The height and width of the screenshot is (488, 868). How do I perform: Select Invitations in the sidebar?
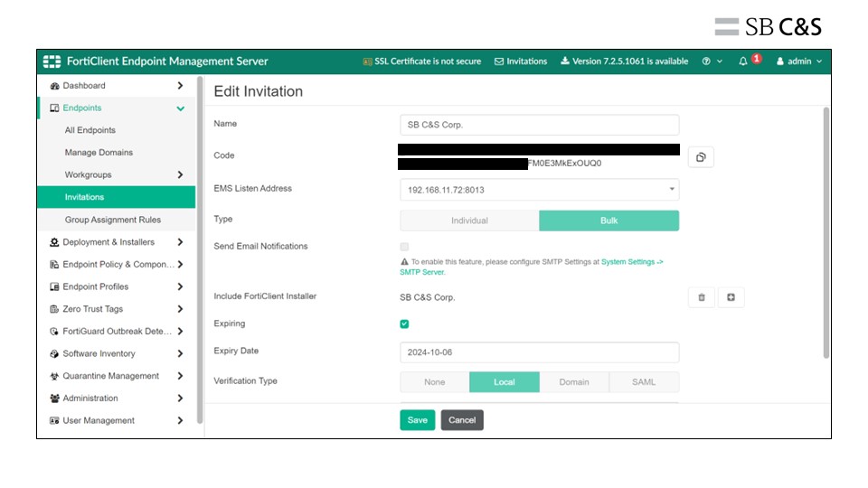point(117,197)
